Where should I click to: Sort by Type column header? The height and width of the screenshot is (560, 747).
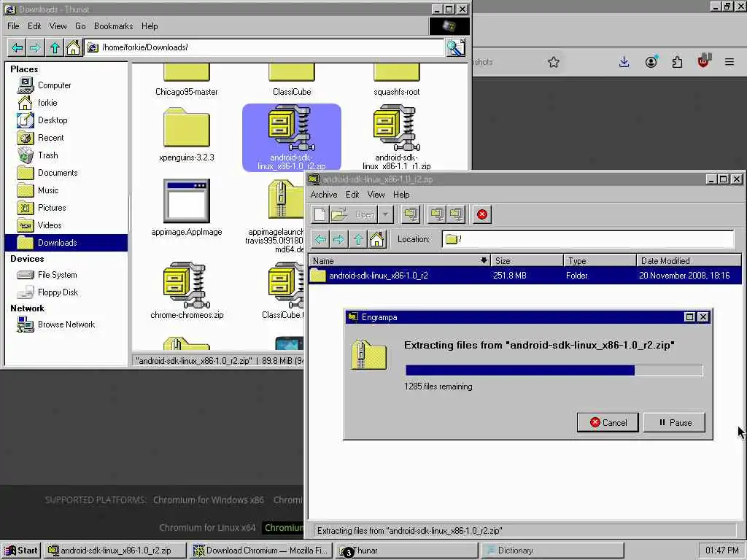[600, 261]
